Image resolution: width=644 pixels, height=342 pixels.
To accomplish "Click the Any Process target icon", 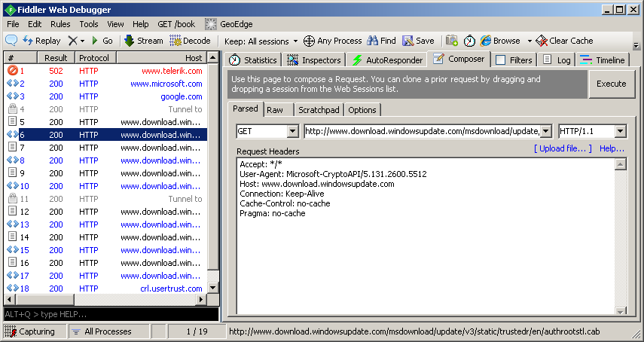I will (x=309, y=41).
